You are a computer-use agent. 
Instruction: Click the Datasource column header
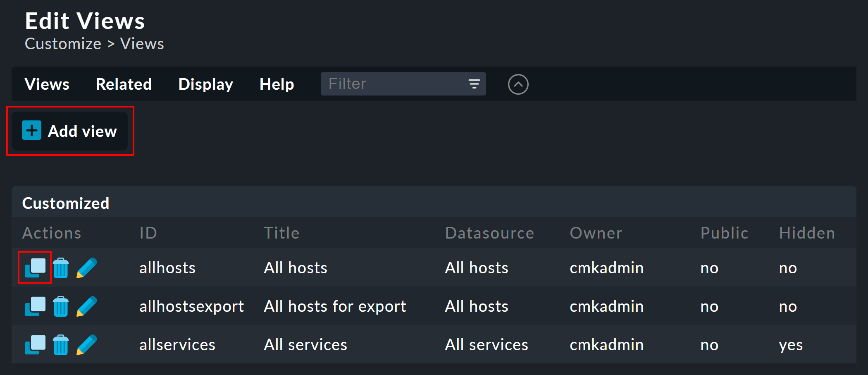click(x=489, y=233)
